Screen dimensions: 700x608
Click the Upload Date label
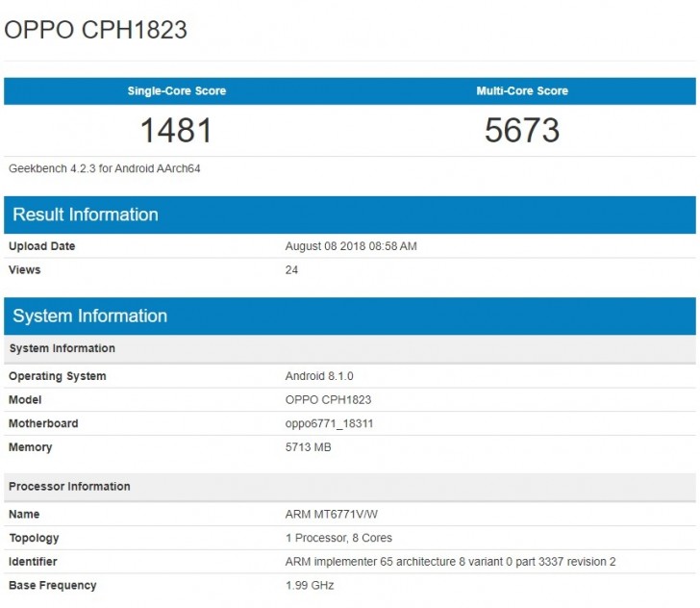coord(42,246)
